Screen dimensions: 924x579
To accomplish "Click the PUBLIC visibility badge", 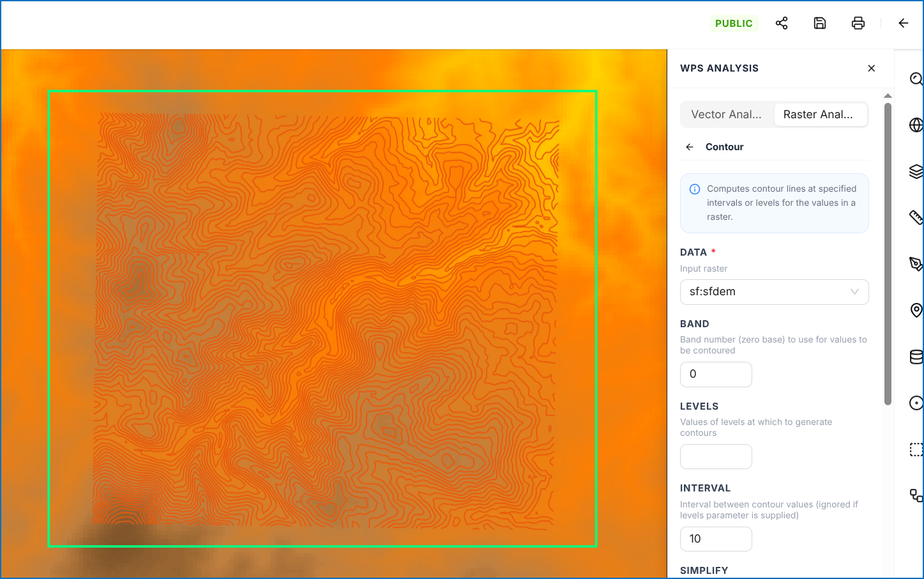I will (734, 24).
